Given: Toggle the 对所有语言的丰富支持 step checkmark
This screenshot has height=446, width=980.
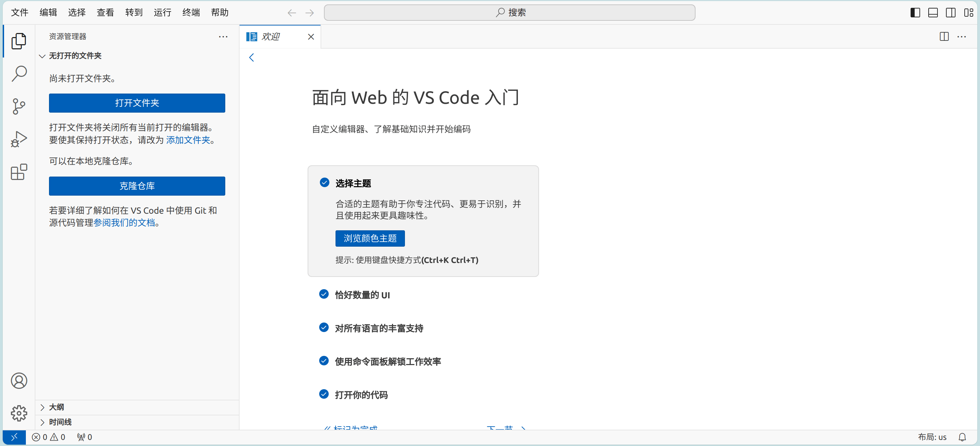Looking at the screenshot, I should (x=324, y=327).
